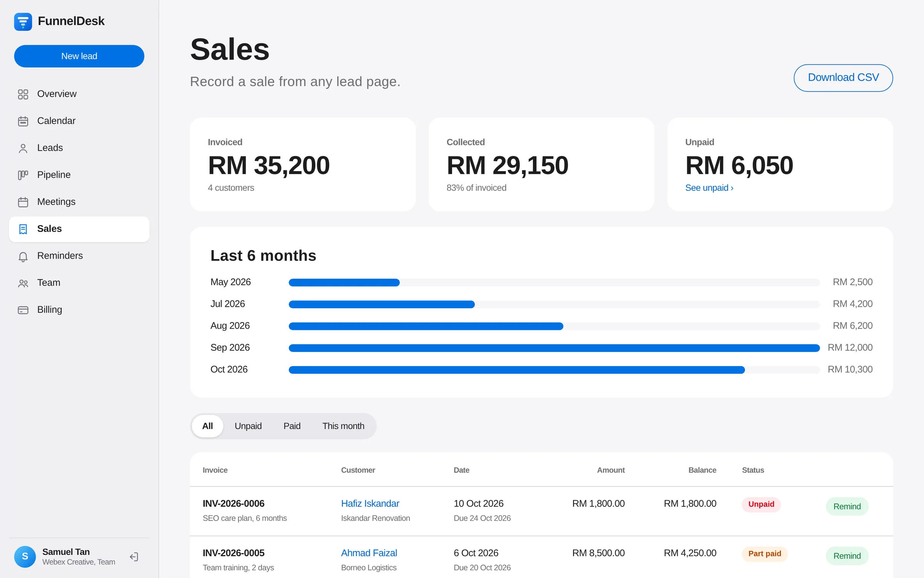The width and height of the screenshot is (924, 578).
Task: Click the Aug 2026 progress bar
Action: pyautogui.click(x=554, y=326)
